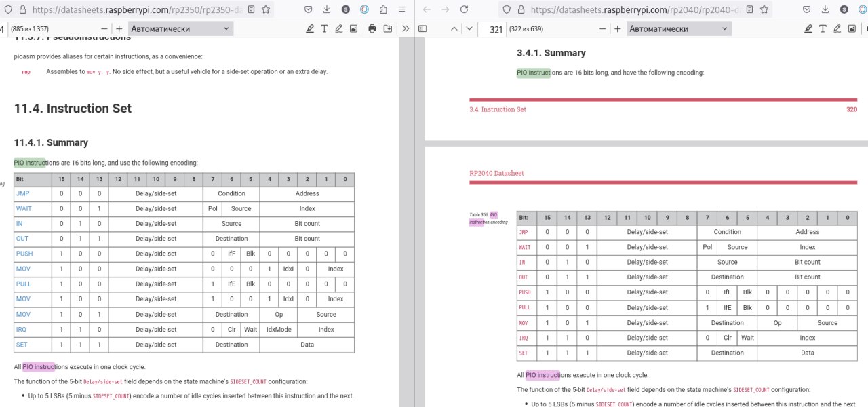Follow the OUT link in RP2350 table

coord(22,238)
